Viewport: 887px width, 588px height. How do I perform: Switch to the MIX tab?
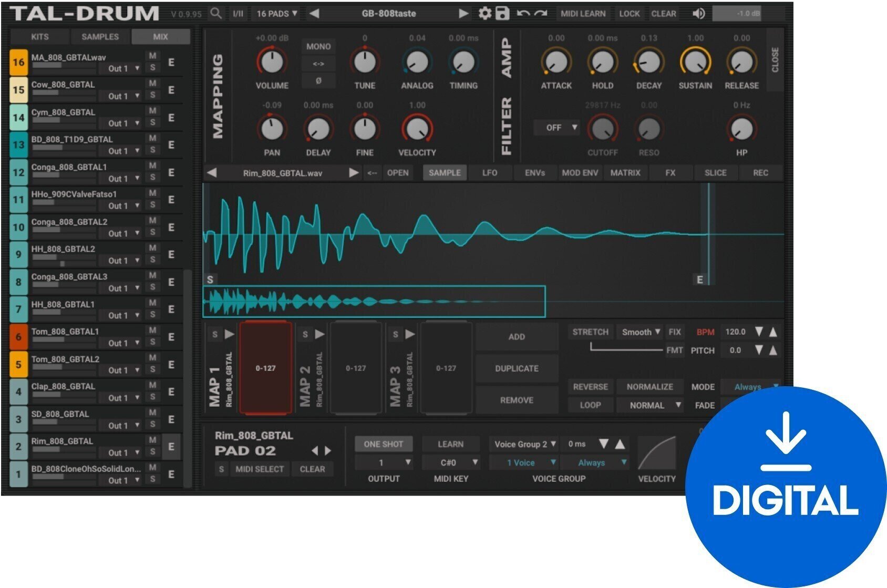click(x=160, y=37)
